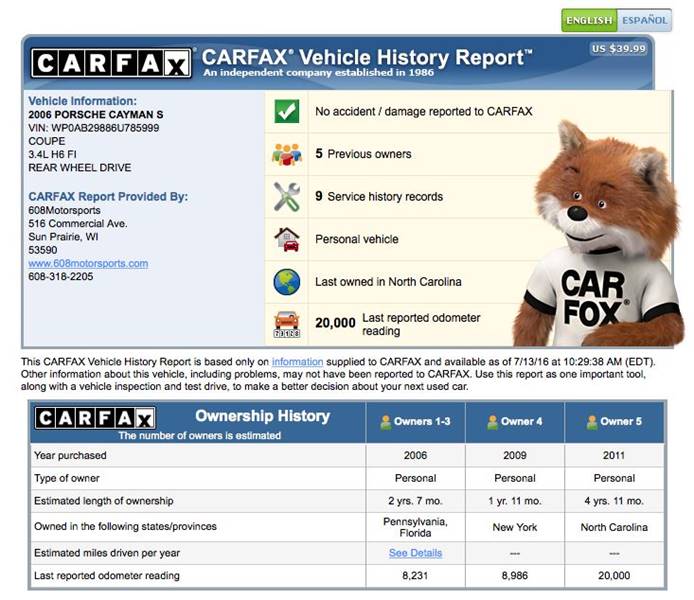Screen dimensions: 694x600
Task: Click the Owners 1-3 person icon
Action: [386, 422]
